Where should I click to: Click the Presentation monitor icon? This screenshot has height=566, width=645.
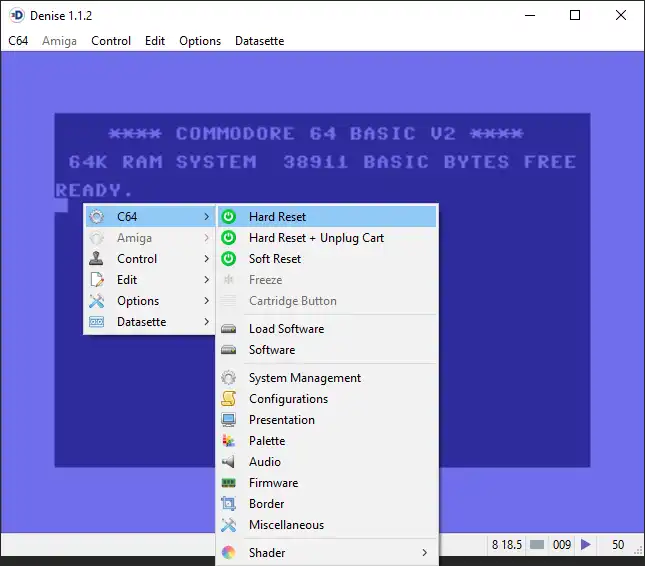tap(228, 420)
